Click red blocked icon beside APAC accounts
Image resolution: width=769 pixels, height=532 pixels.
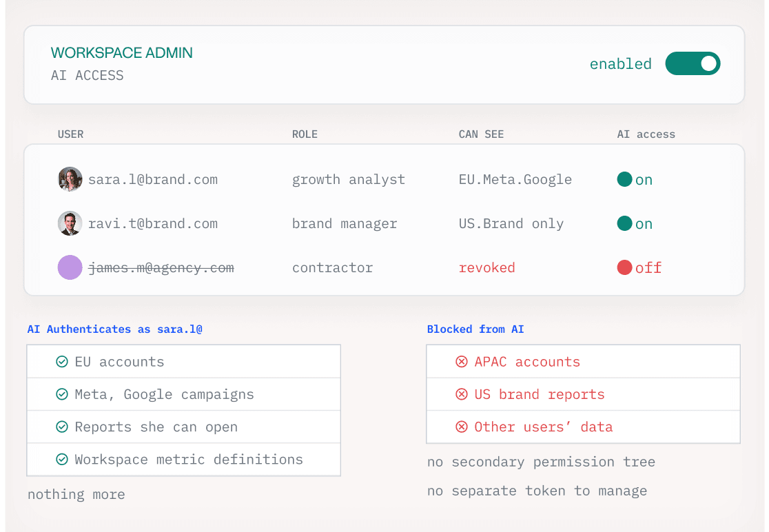(462, 361)
